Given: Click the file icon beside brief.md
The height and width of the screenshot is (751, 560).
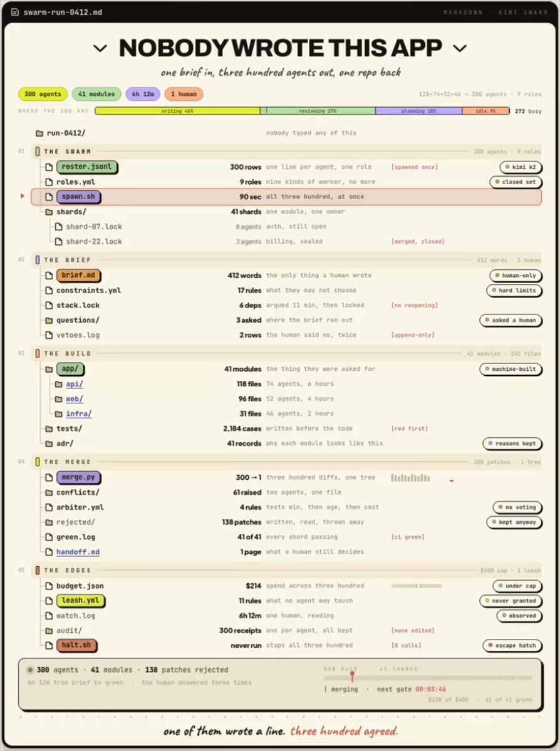Looking at the screenshot, I should [x=49, y=276].
